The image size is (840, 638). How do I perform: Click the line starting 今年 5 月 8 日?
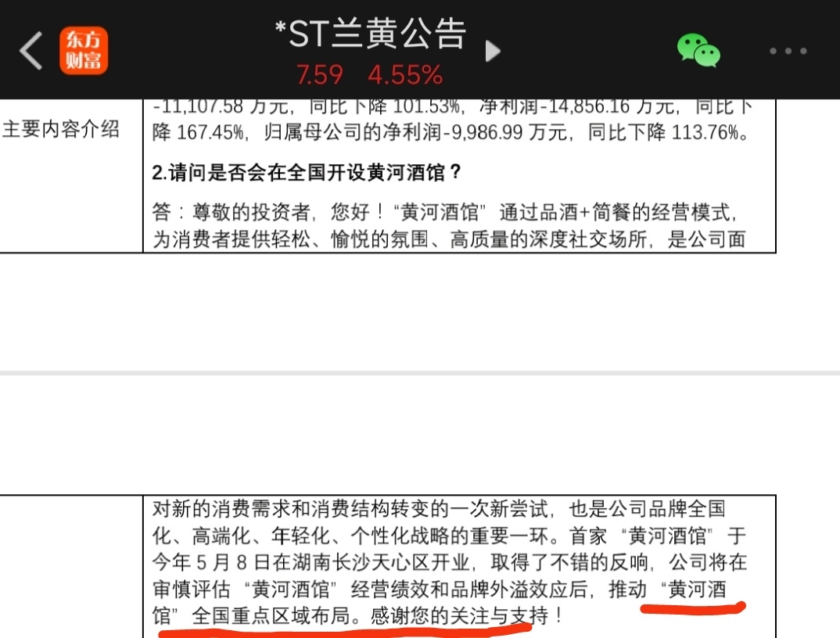[450, 562]
